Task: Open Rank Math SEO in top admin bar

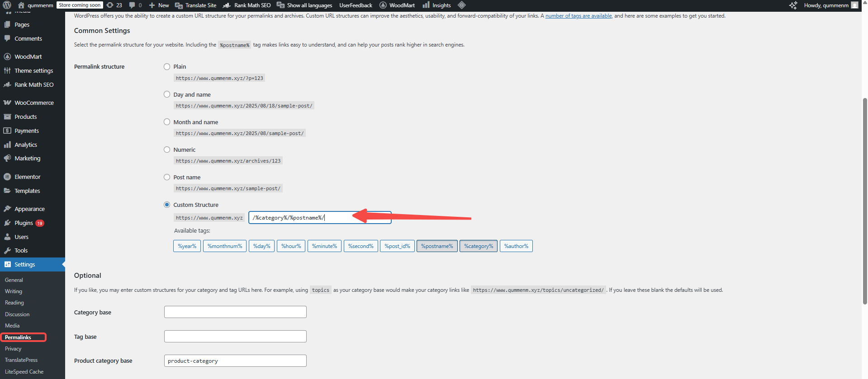Action: pos(247,5)
